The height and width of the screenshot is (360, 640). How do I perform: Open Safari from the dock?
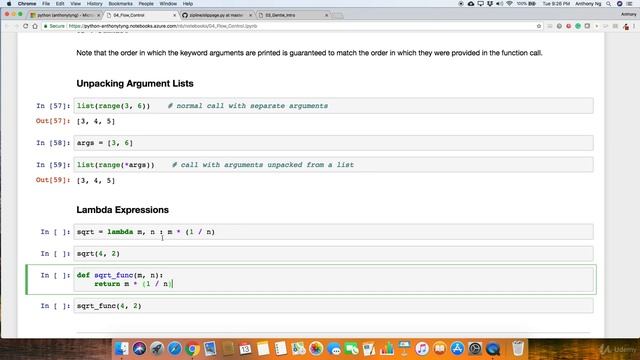[174, 349]
